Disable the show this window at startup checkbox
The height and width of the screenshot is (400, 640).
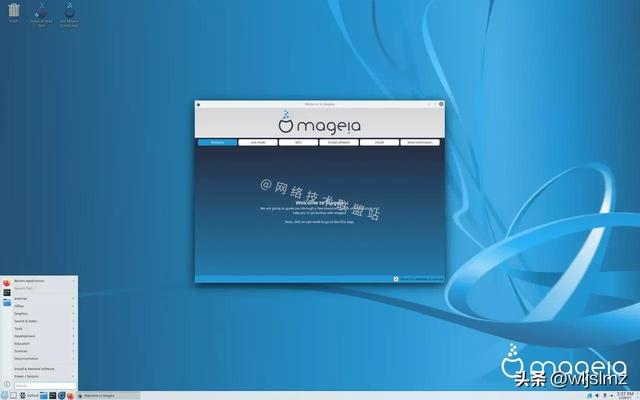(x=396, y=279)
